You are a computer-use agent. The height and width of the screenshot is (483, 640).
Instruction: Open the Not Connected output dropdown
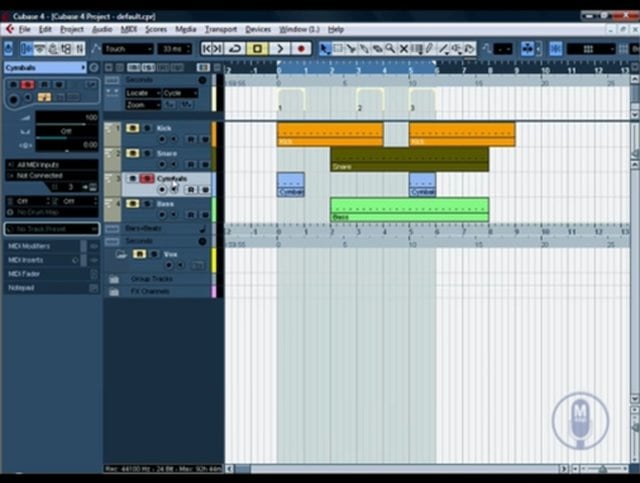pyautogui.click(x=52, y=176)
